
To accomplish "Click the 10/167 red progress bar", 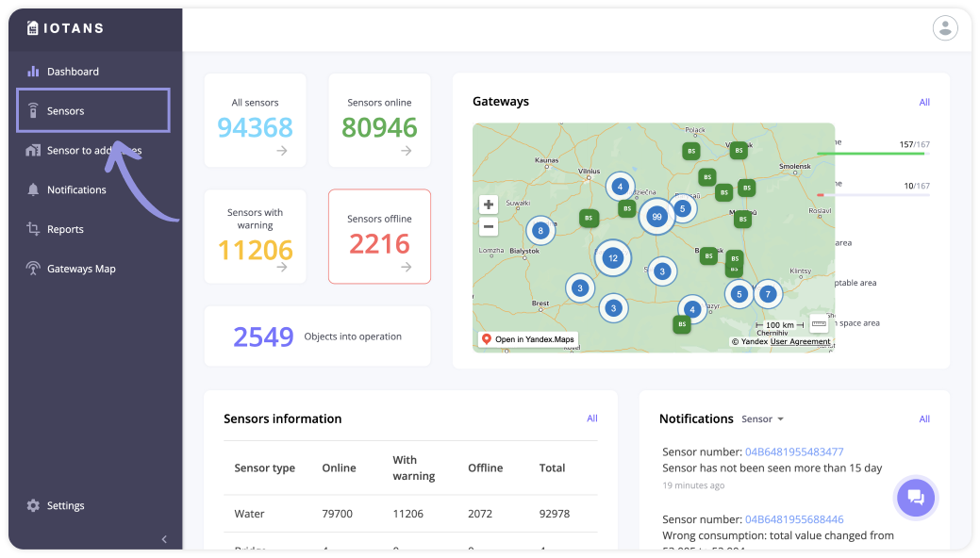I will (873, 195).
